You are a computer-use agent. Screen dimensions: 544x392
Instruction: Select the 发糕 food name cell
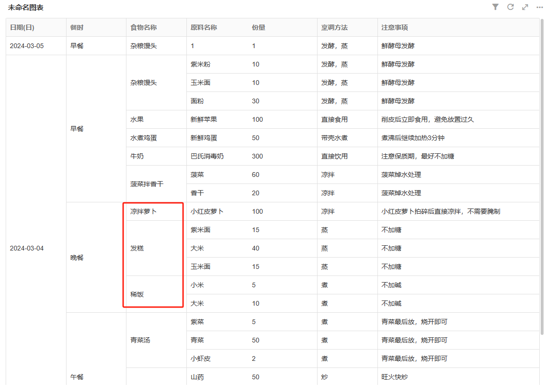click(137, 248)
